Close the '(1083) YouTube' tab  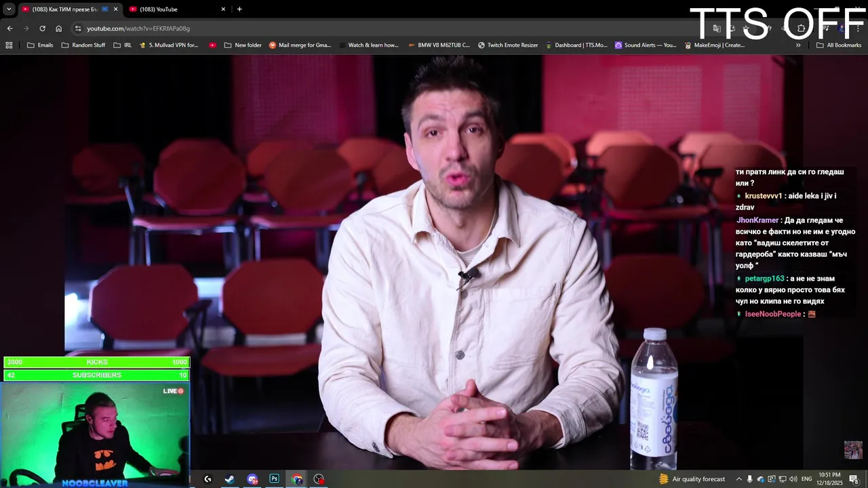tap(223, 9)
